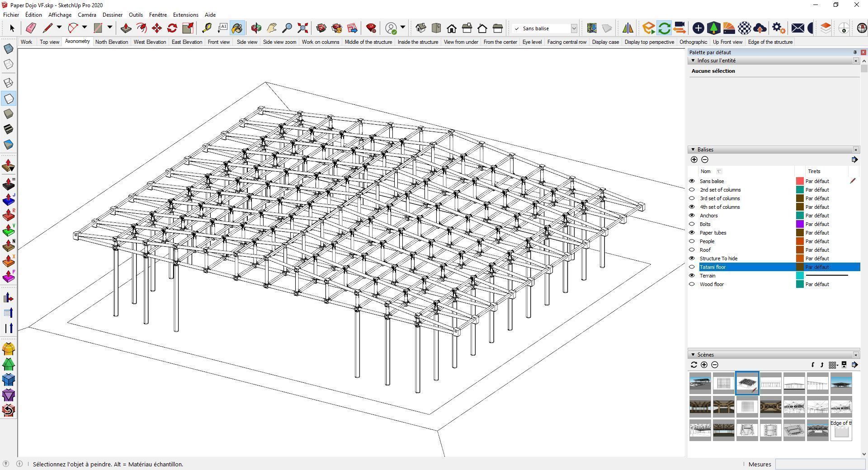This screenshot has width=868, height=470.
Task: Click the Zoom Extents tool
Action: click(303, 28)
